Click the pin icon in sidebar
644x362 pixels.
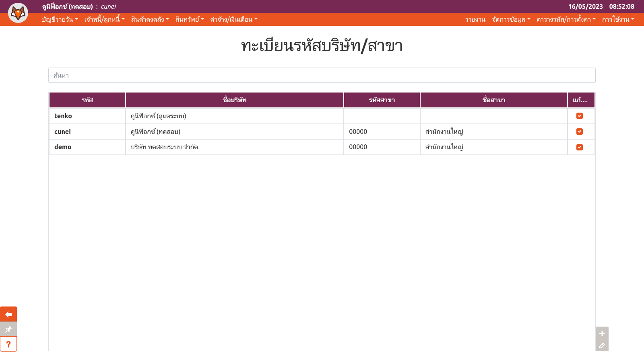pos(8,329)
